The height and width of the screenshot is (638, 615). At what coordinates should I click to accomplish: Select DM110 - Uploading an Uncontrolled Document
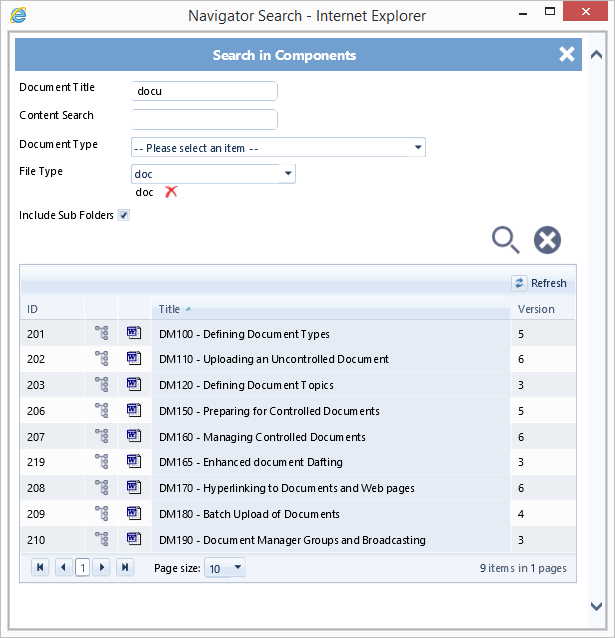coord(298,359)
